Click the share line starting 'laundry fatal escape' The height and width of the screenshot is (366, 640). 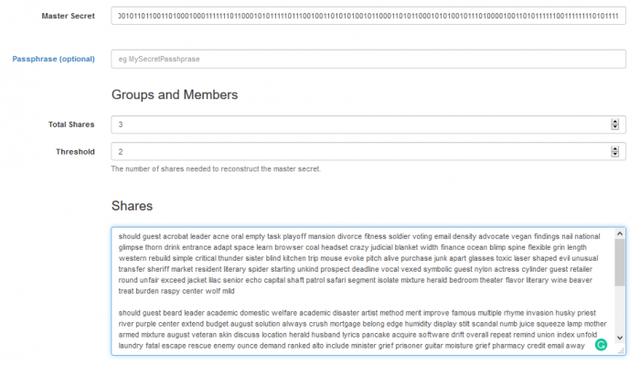click(x=351, y=346)
